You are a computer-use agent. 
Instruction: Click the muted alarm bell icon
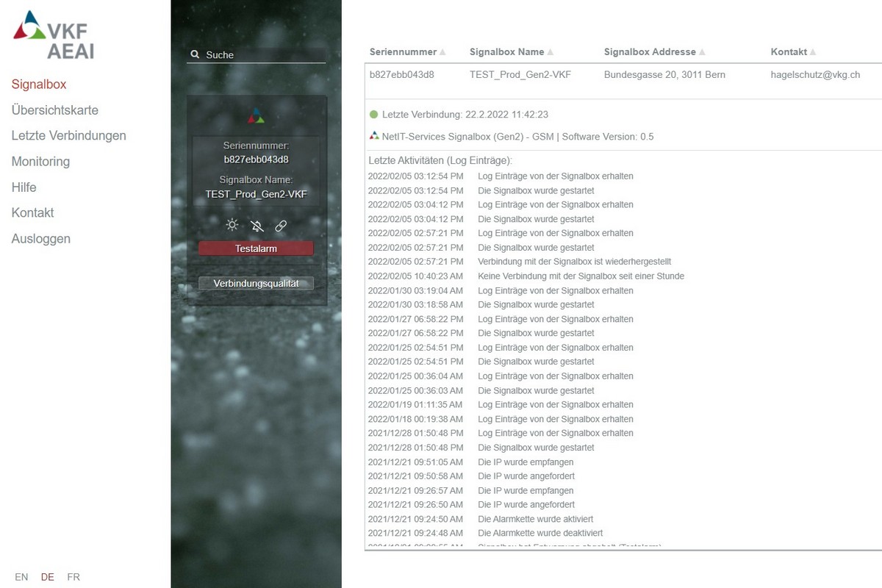[257, 226]
